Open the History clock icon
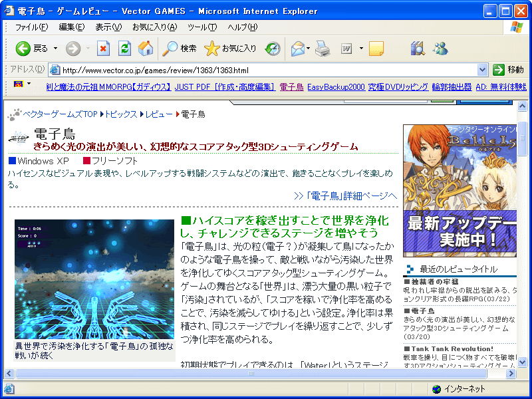This screenshot has width=532, height=399. click(273, 49)
